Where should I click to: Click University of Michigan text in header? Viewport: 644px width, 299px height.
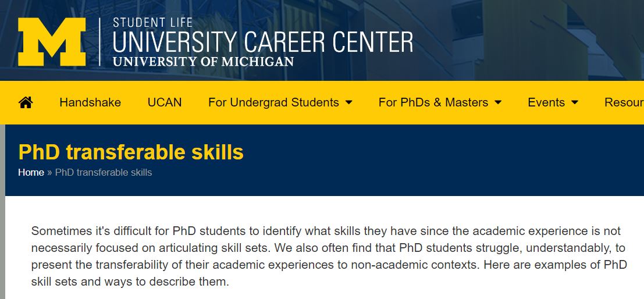click(203, 61)
